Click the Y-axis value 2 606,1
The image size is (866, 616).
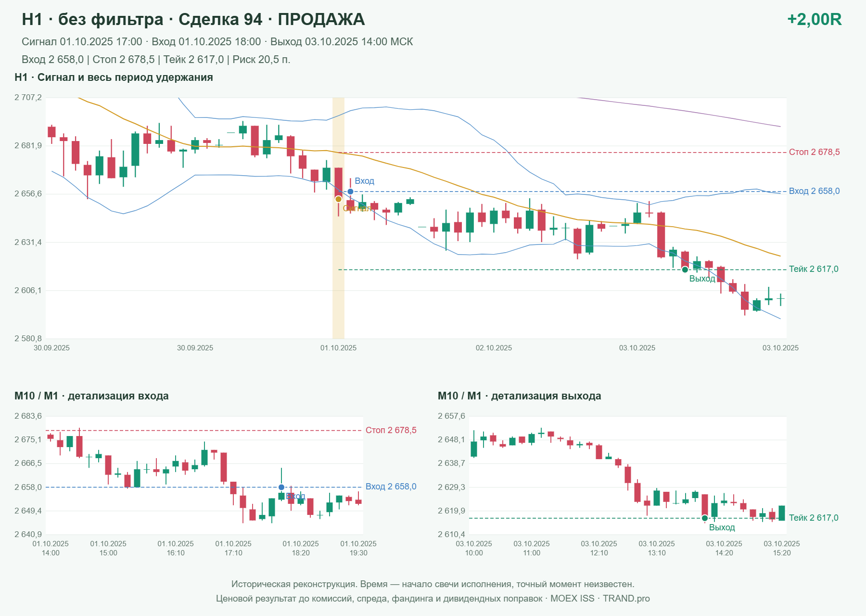point(28,290)
